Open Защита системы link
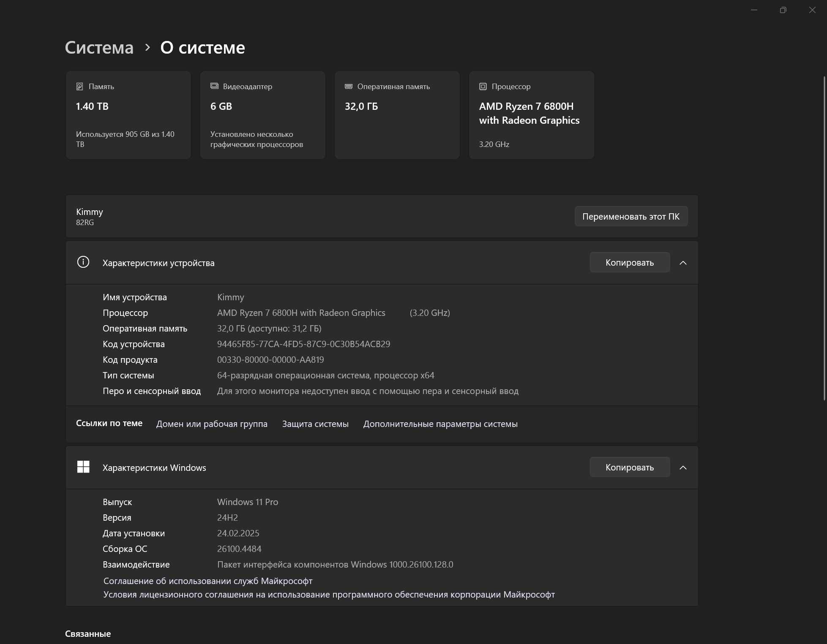827x644 pixels. 315,424
